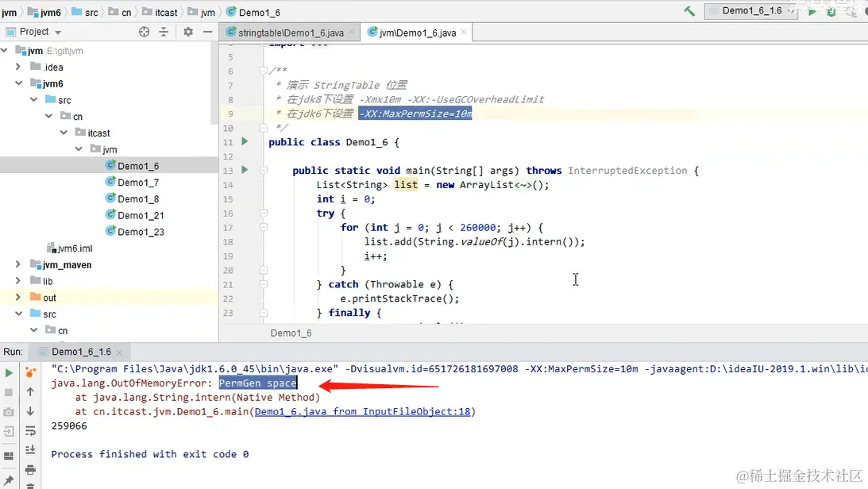This screenshot has height=489, width=868.
Task: Fold the try block at line 16
Action: point(264,213)
